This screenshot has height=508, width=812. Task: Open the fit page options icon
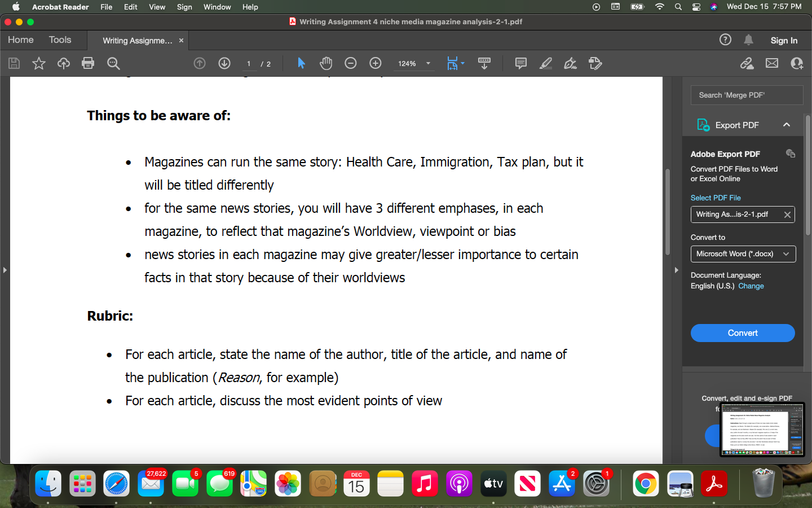coord(455,63)
